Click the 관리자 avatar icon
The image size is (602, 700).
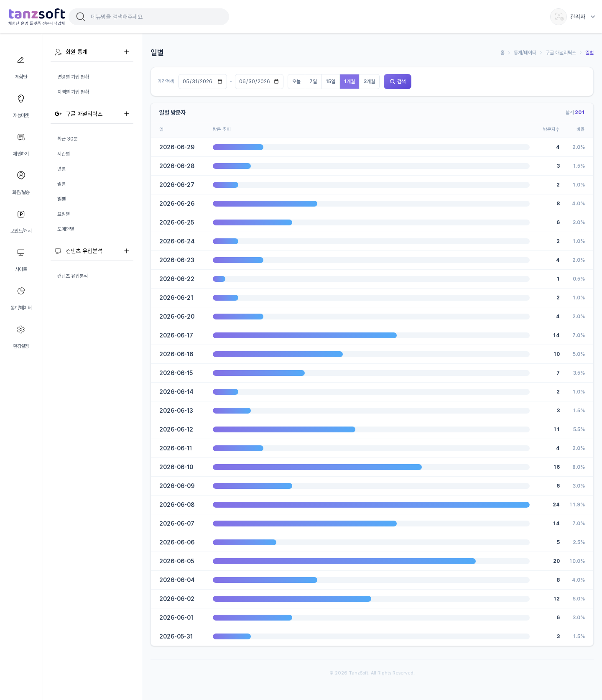[559, 17]
